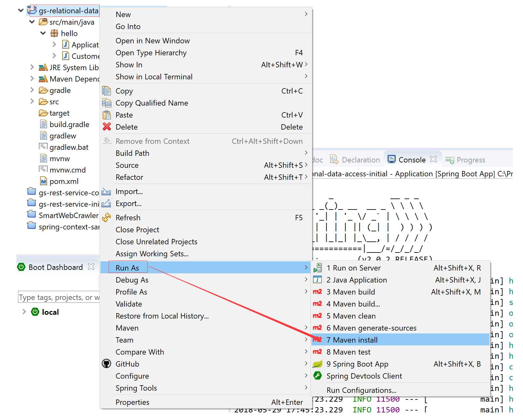Viewport: 523px width, 420px height.
Task: Click the Remove from Context icon
Action: pyautogui.click(x=107, y=141)
